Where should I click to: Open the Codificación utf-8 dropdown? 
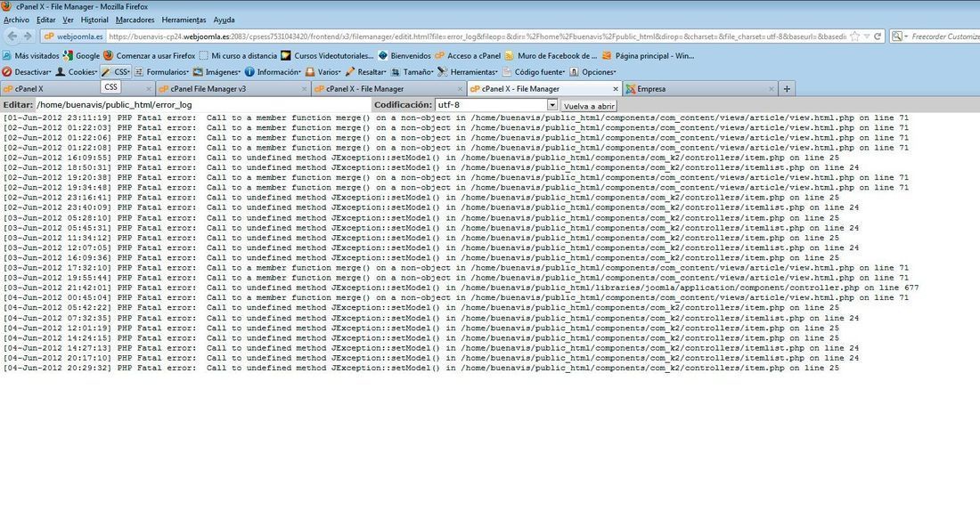(x=495, y=105)
